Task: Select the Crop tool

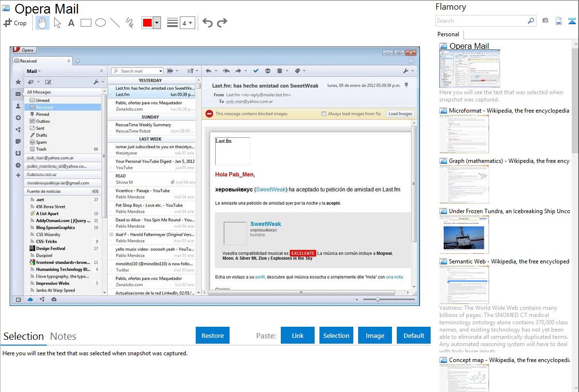Action: coord(15,23)
